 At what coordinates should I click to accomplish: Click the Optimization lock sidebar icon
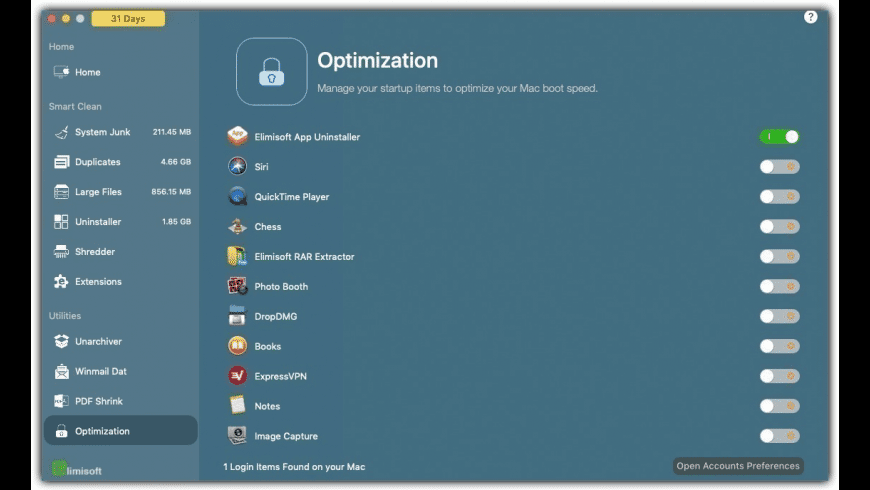[61, 431]
